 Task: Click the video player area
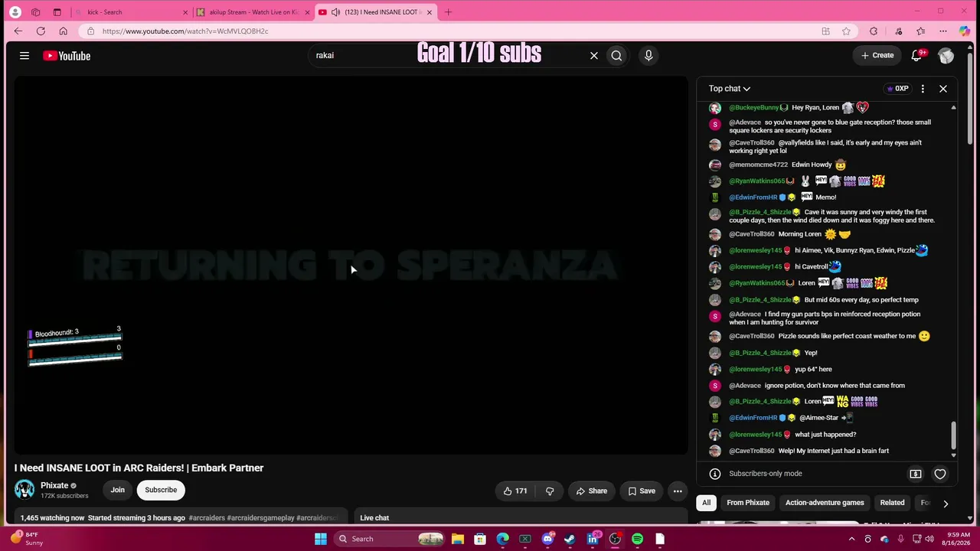click(x=351, y=266)
